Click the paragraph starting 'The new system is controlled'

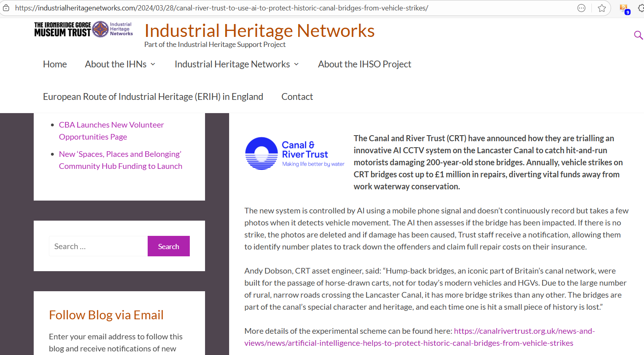(x=437, y=229)
